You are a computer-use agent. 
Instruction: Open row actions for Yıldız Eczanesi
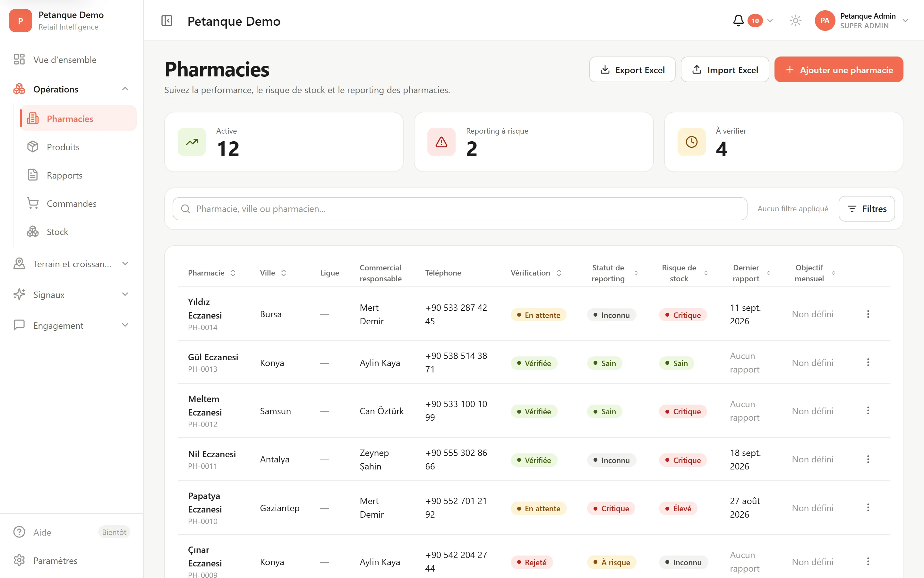(868, 314)
